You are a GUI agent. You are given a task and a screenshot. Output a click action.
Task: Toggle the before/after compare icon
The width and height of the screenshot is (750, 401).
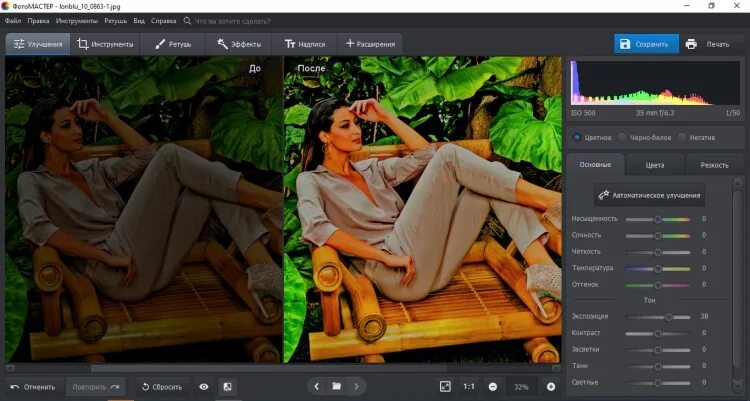point(227,387)
